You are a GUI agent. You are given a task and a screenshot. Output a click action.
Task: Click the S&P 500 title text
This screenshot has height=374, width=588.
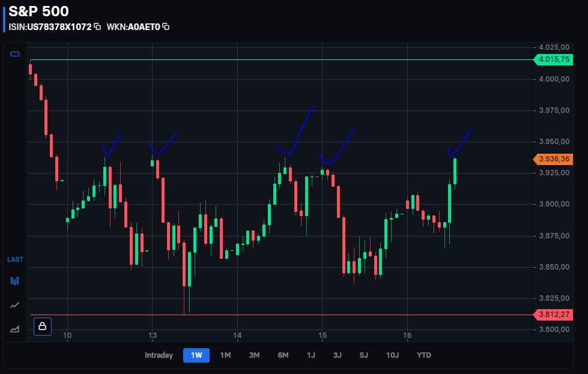point(38,11)
